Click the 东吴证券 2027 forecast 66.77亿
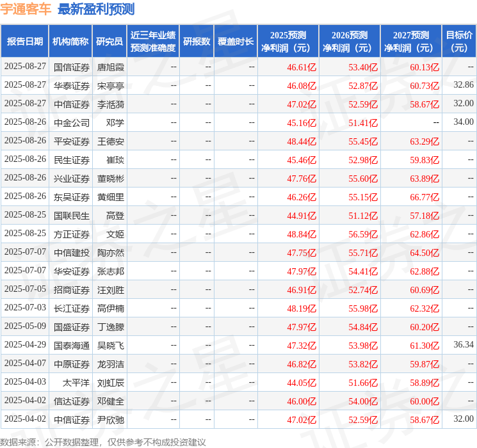 [424, 197]
